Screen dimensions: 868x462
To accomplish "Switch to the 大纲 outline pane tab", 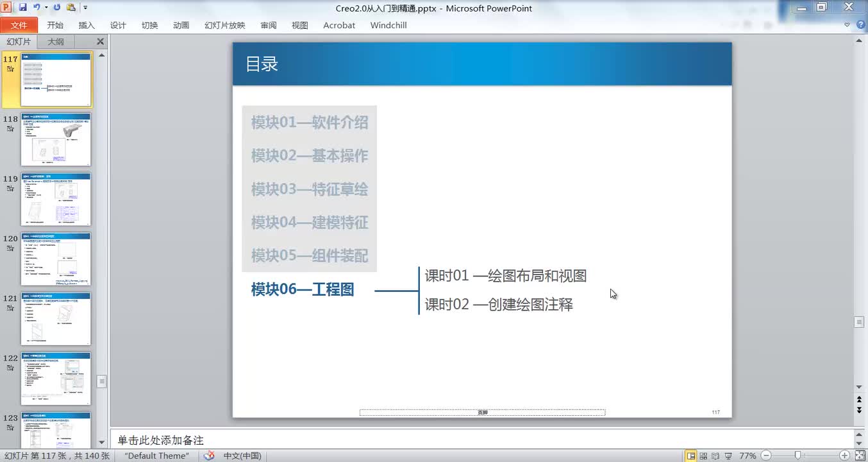I will [x=56, y=42].
